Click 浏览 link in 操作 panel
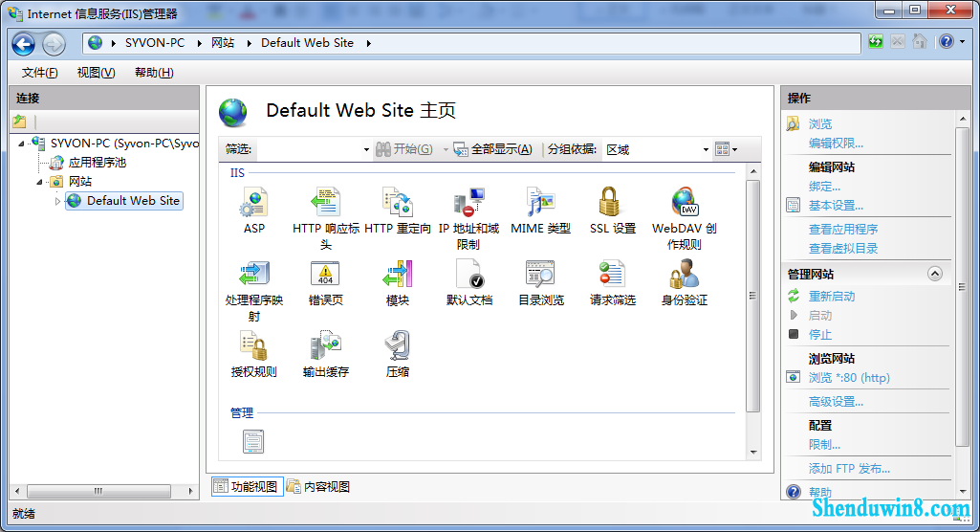 pos(820,123)
